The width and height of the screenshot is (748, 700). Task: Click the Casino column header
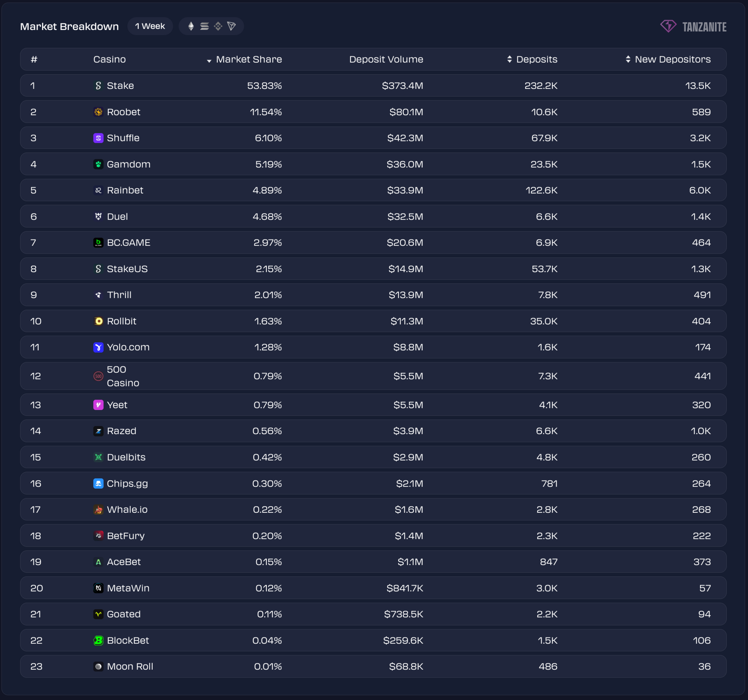tap(109, 59)
